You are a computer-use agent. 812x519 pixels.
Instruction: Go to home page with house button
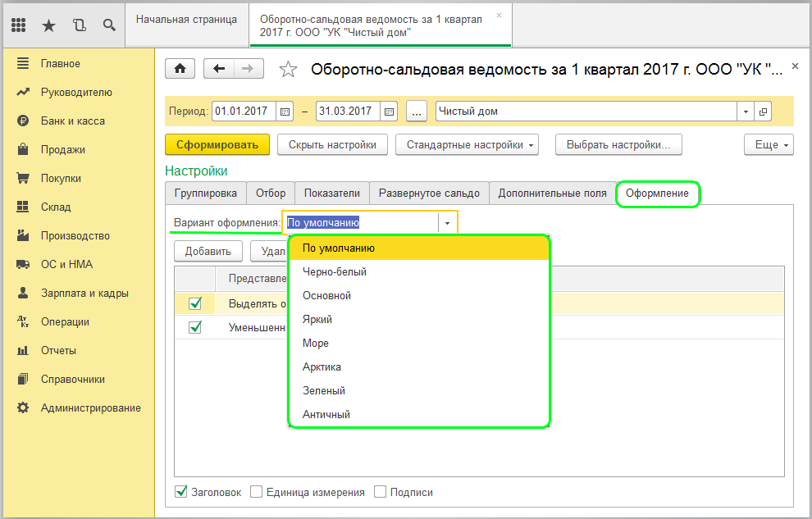[180, 69]
